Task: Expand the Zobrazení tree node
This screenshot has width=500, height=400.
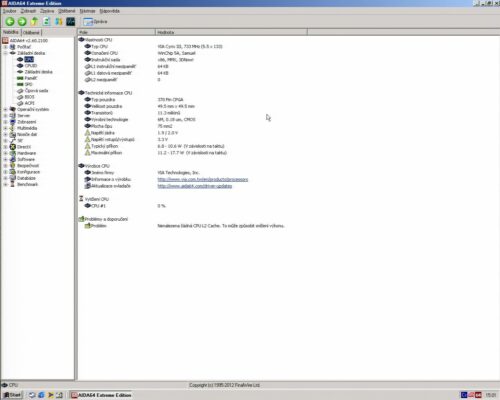Action: coord(5,122)
